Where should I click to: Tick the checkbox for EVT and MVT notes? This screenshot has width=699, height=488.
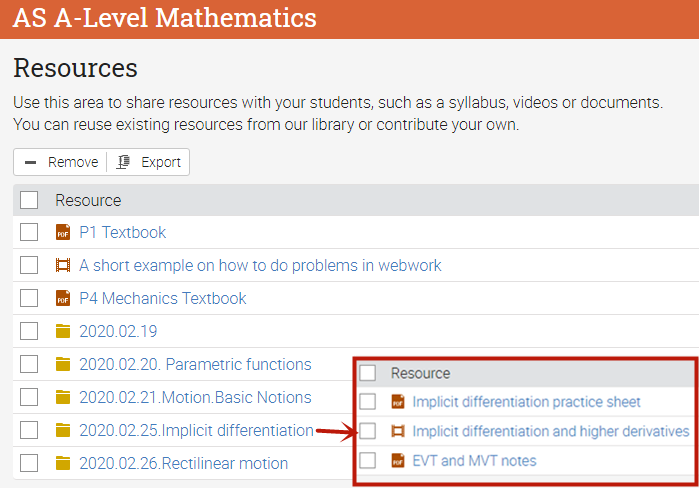click(x=368, y=461)
